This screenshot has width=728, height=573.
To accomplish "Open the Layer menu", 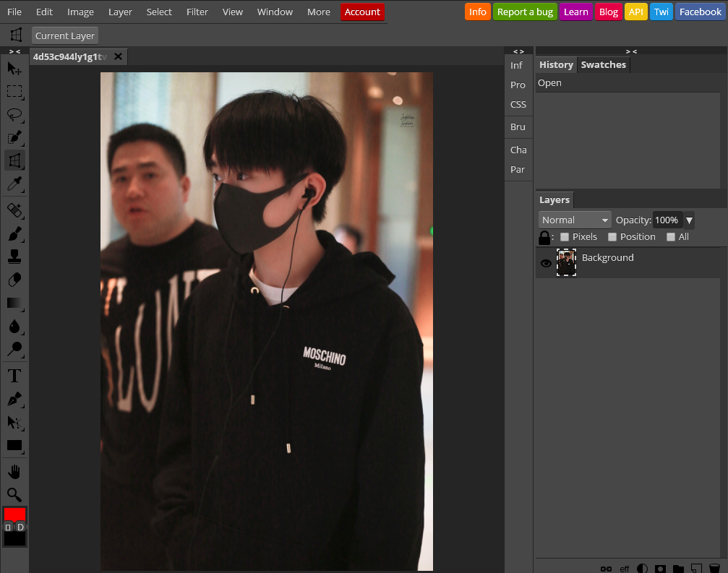I will (120, 12).
